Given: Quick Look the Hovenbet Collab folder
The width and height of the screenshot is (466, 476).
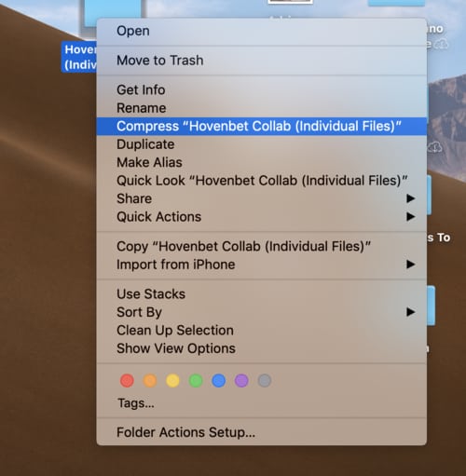Looking at the screenshot, I should [261, 181].
